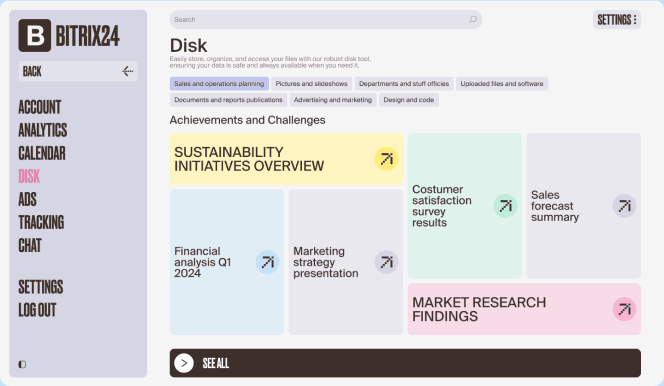664x386 pixels.
Task: Open the Sustainability Initiatives Overview arrow icon
Action: (x=386, y=159)
